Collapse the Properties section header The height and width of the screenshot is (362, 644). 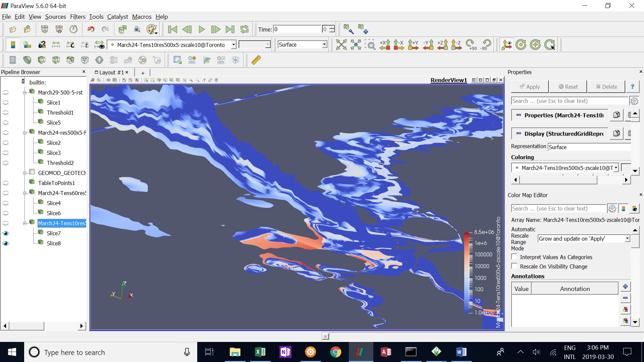[519, 115]
